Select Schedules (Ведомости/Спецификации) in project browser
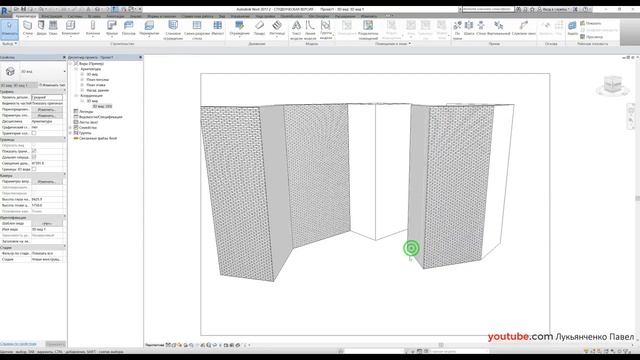 click(x=101, y=117)
